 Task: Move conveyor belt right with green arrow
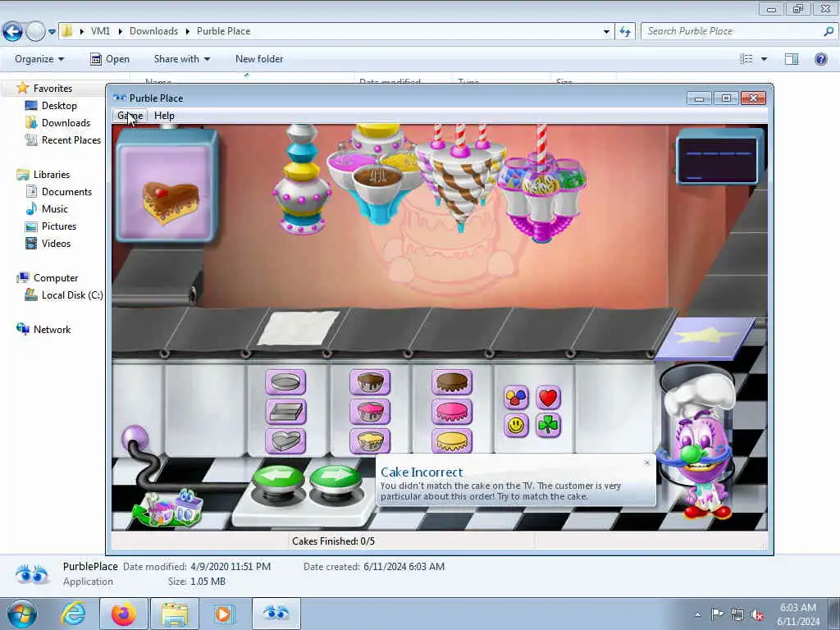click(336, 480)
